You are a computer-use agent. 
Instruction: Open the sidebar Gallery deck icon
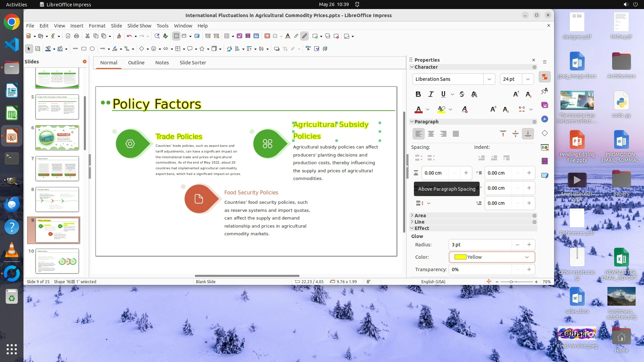tap(545, 105)
